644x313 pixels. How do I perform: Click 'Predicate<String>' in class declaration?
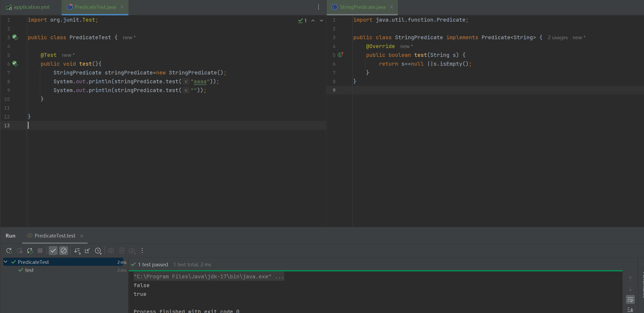tap(509, 37)
